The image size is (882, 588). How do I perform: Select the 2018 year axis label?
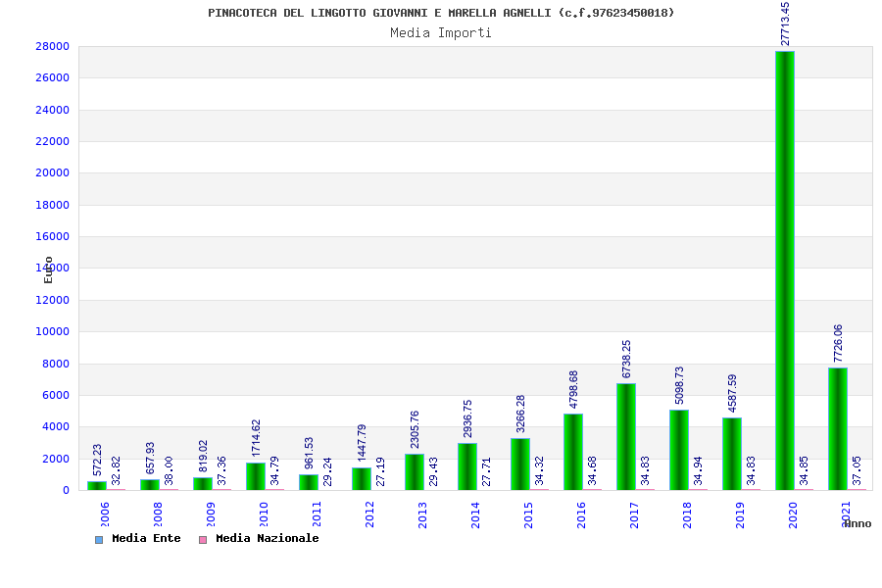coord(687,514)
